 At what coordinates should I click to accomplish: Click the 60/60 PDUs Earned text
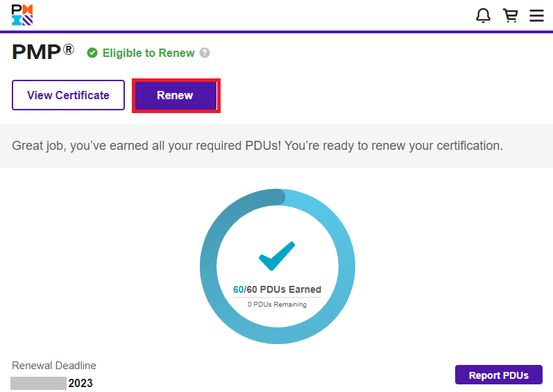pos(277,289)
